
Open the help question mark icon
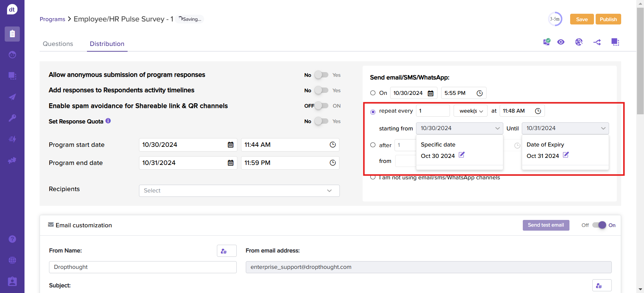(x=12, y=239)
